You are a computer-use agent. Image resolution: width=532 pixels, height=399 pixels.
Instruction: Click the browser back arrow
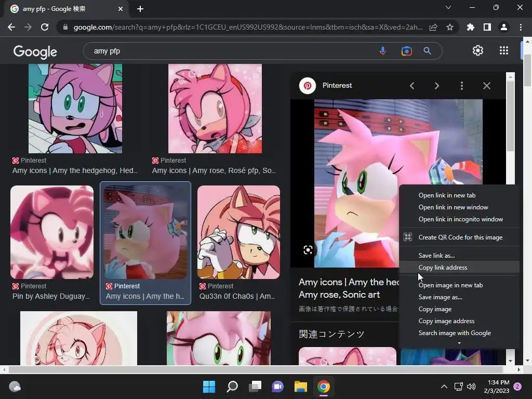(x=11, y=27)
